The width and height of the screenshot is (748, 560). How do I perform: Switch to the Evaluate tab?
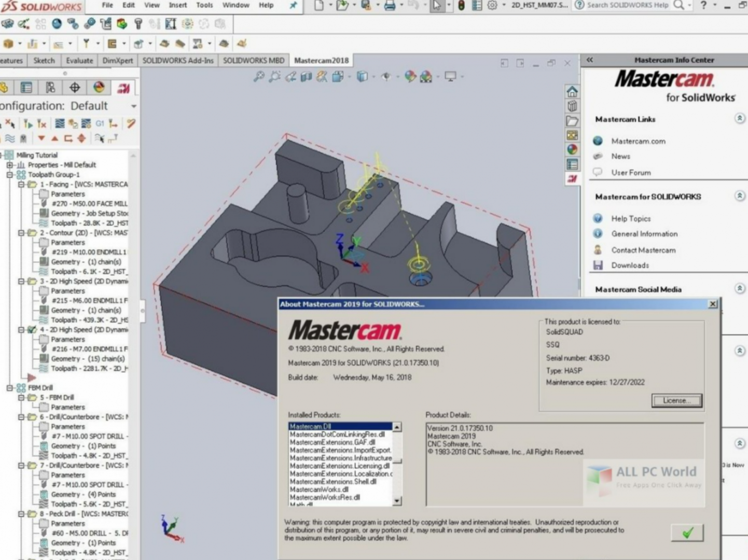[79, 61]
